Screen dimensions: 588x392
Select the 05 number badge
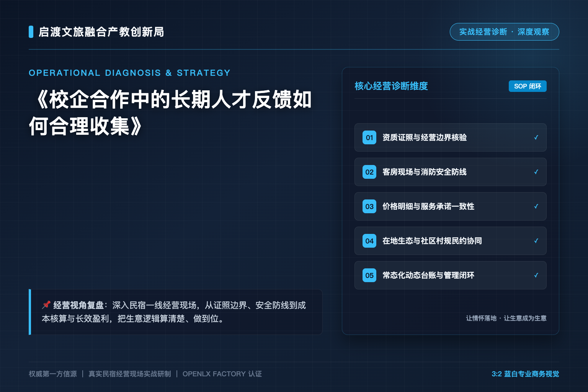click(369, 275)
